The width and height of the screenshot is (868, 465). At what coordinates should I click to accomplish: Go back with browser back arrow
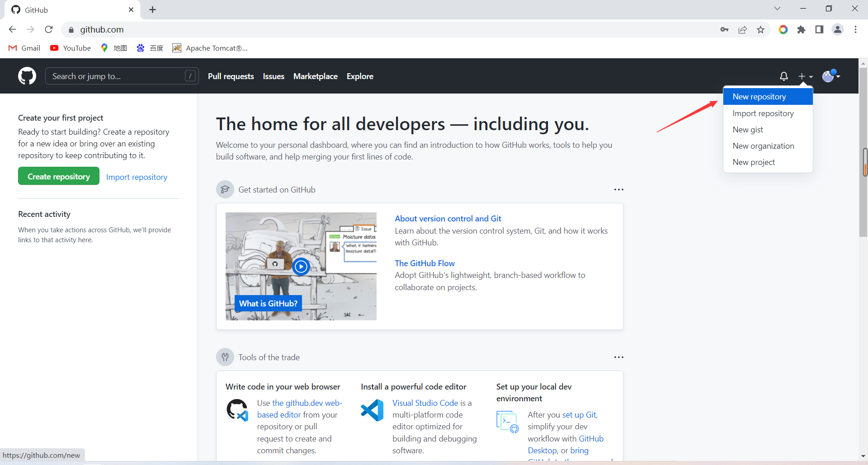(12, 29)
